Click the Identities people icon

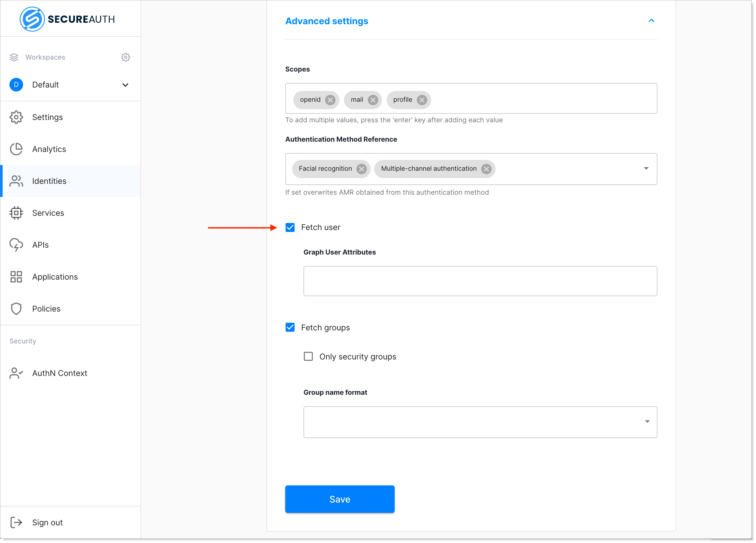[x=16, y=181]
